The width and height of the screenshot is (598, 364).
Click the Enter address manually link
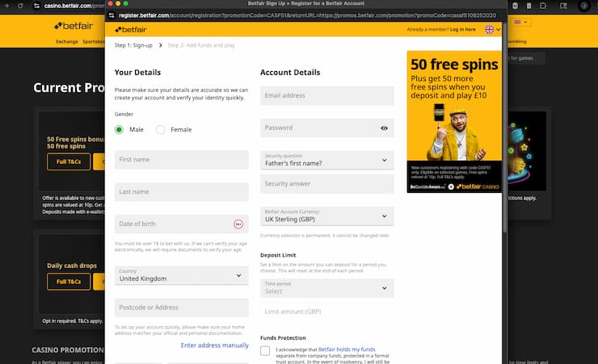[x=215, y=345]
